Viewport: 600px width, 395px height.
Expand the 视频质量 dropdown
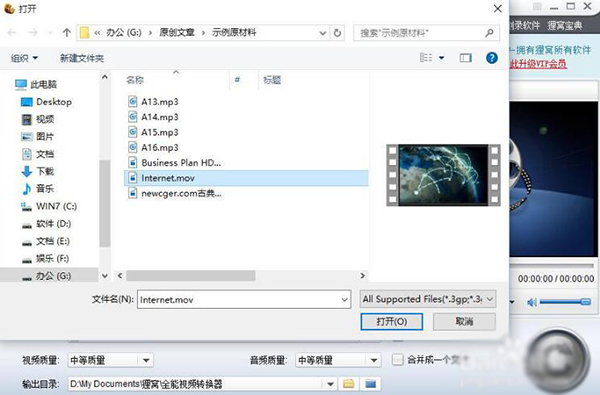coord(146,360)
